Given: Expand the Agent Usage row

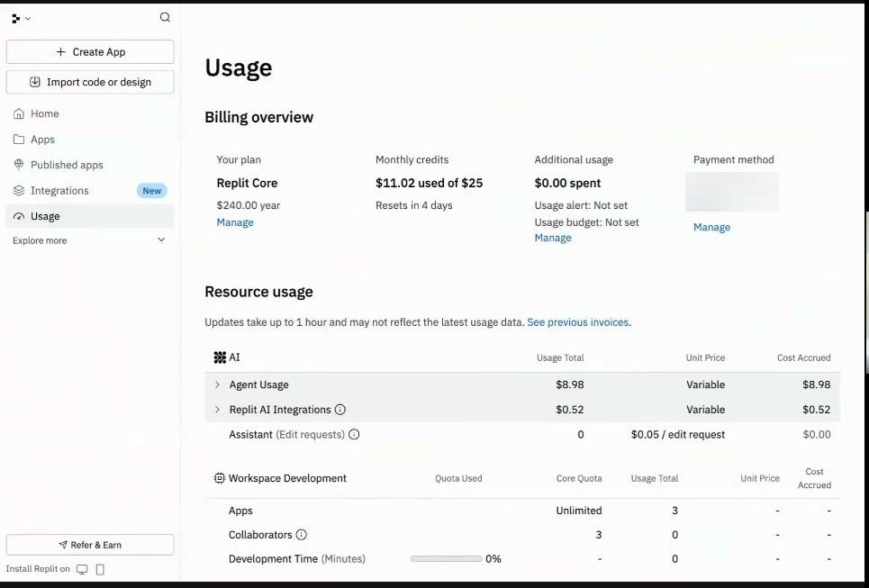Looking at the screenshot, I should pyautogui.click(x=217, y=384).
